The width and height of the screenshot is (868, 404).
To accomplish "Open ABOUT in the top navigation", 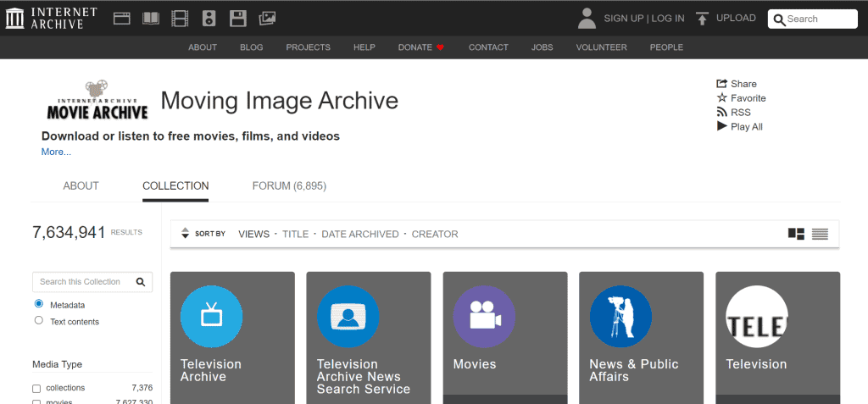I will [x=203, y=47].
